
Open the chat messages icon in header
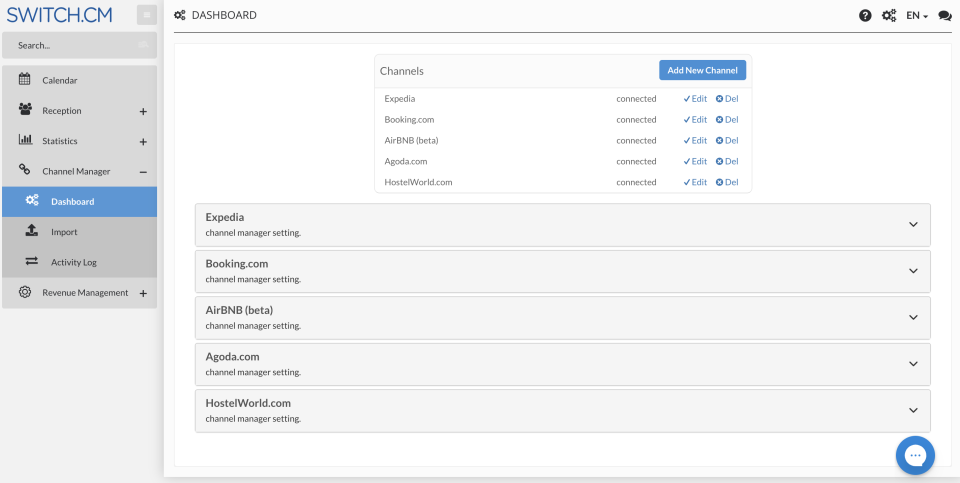point(945,16)
